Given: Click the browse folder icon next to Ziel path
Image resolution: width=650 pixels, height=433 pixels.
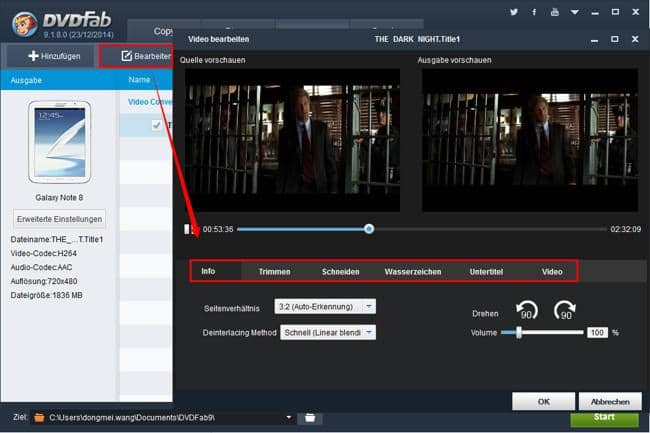Looking at the screenshot, I should [310, 418].
